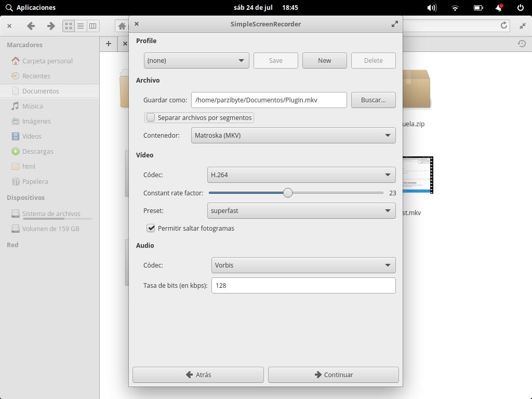Open the video Códec H.264 dropdown
Screen dimensions: 532x399
pyautogui.click(x=301, y=175)
